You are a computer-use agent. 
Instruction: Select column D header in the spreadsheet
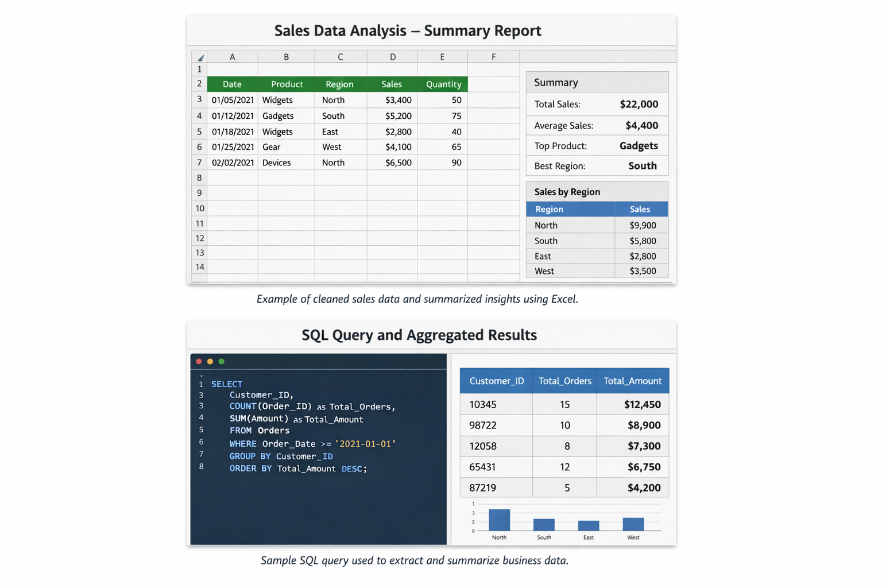(x=392, y=57)
